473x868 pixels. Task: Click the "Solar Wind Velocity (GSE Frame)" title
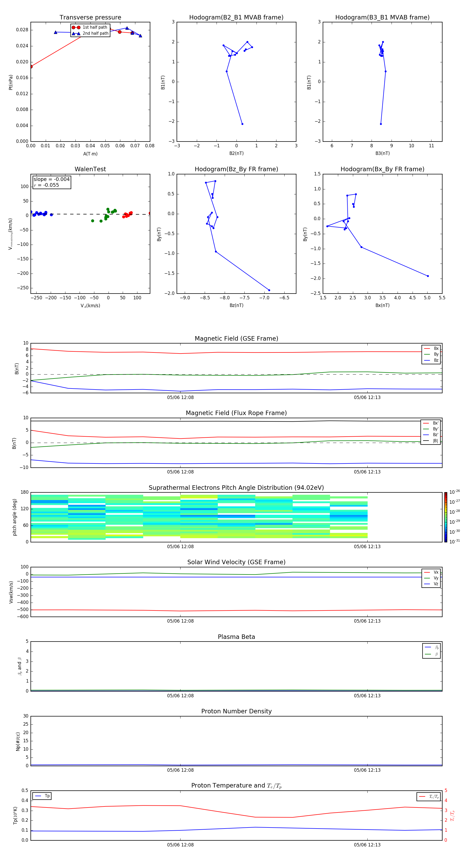236,562
